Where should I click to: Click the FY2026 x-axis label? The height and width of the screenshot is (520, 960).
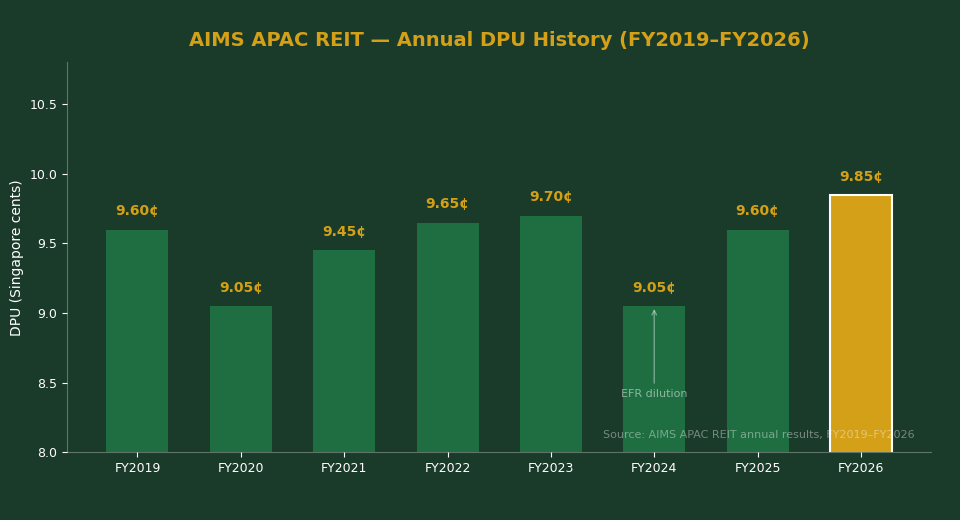coord(861,469)
